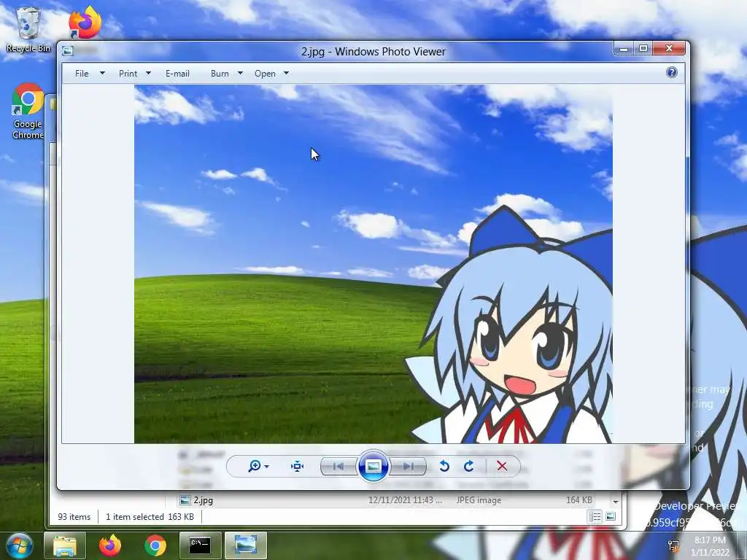
Task: Expand the zoom dropdown arrow
Action: [266, 466]
